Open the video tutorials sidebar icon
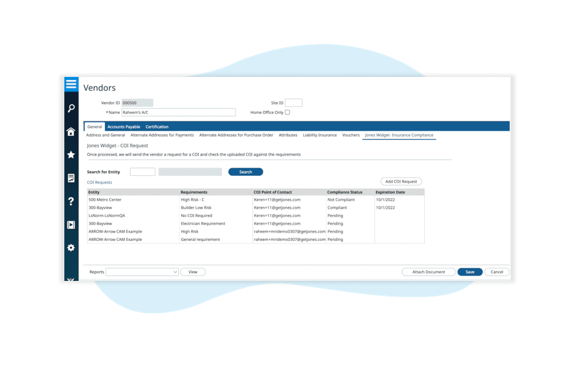Viewport: 588px width, 365px height. coord(71,225)
